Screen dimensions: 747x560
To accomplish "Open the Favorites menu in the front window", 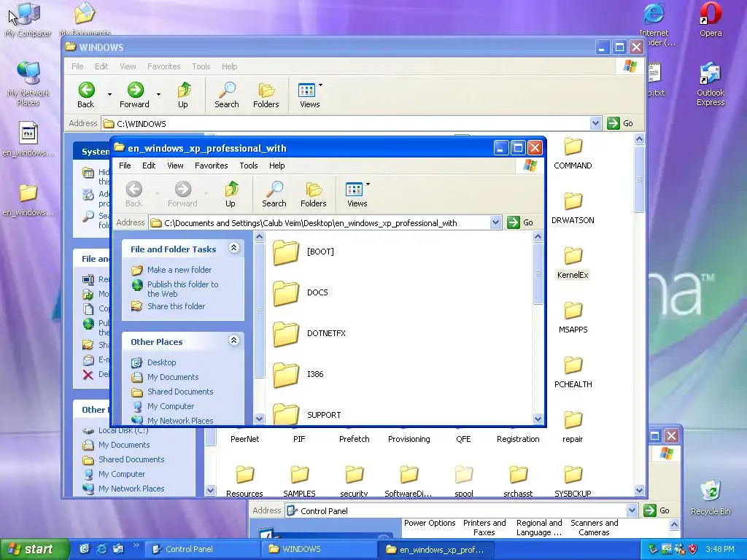I will [211, 166].
